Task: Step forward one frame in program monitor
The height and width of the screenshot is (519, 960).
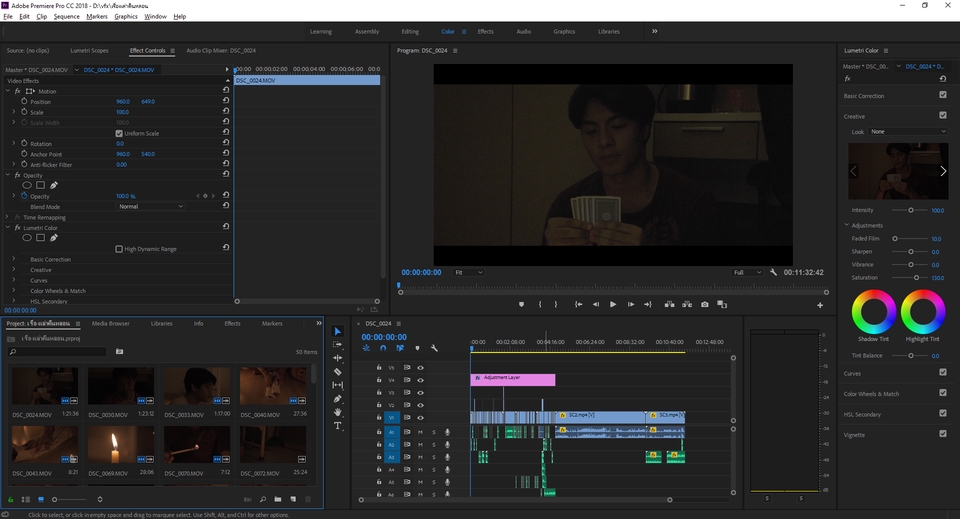Action: 631,304
